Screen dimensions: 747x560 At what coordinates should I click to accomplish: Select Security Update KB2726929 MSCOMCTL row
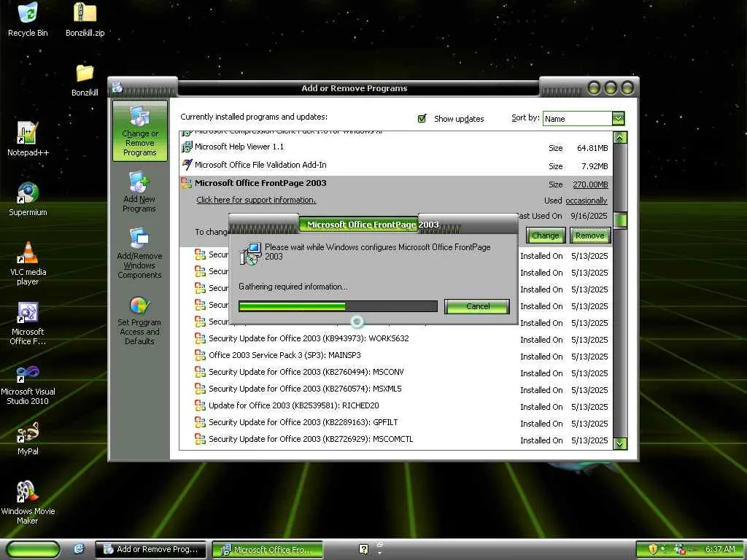click(x=396, y=439)
